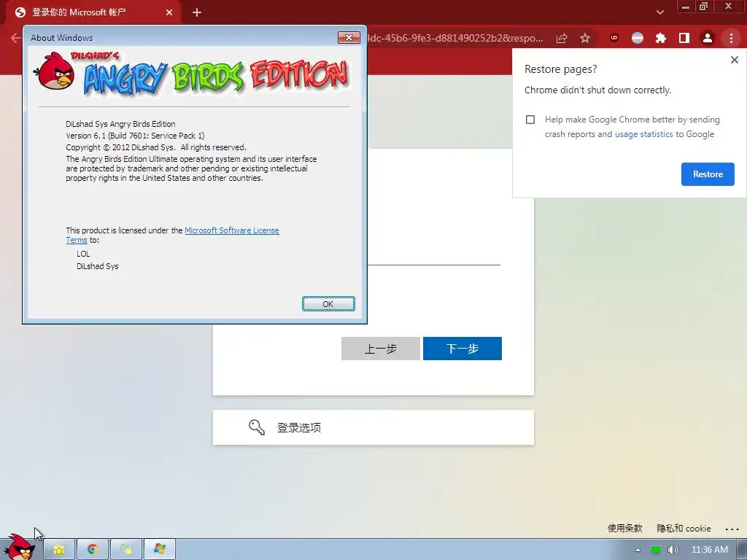Bookmark this page with the star icon
Screen dimensions: 747x560
(x=585, y=38)
